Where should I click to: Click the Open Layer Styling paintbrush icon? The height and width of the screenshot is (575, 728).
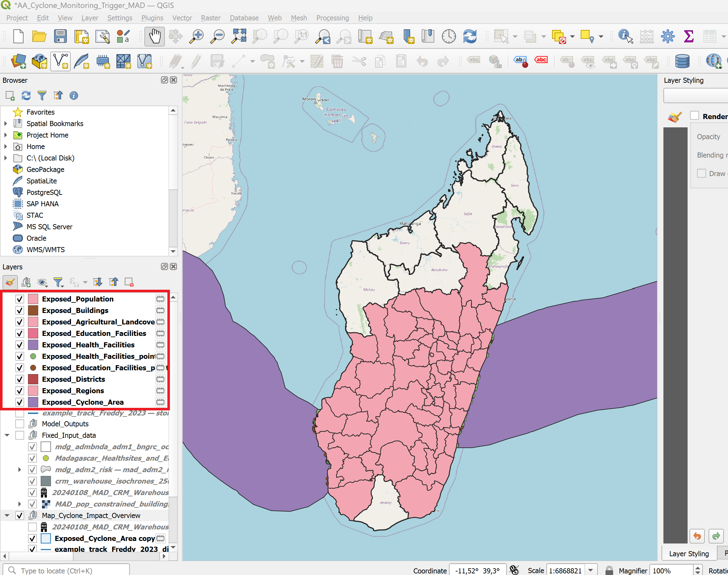(10, 282)
